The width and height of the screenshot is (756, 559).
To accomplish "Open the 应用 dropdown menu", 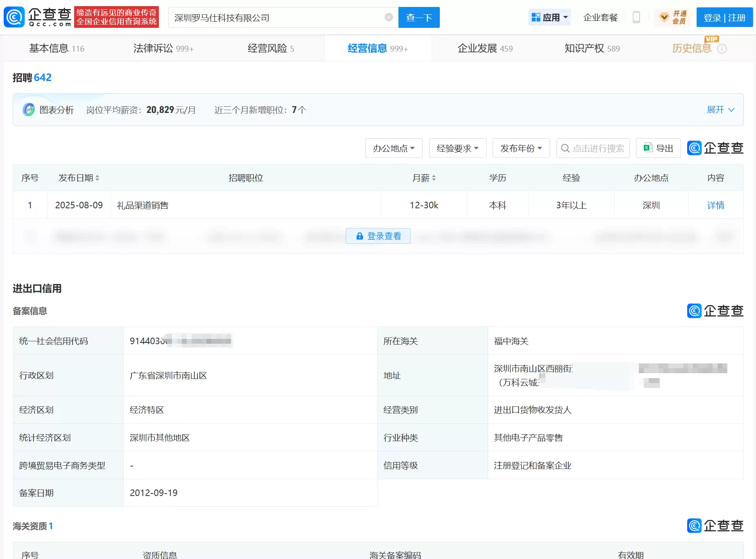I will (550, 17).
